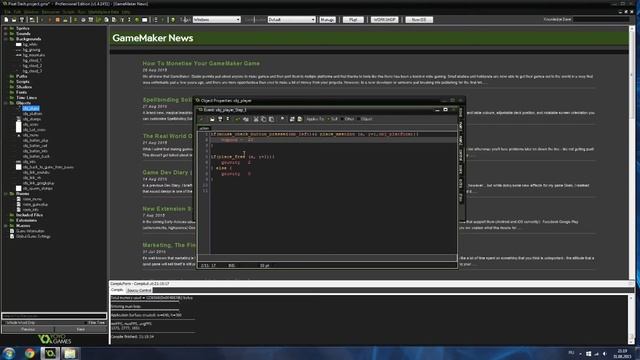The image size is (640, 360).
Task: Paste in code editor toolbar
Action: click(x=271, y=119)
